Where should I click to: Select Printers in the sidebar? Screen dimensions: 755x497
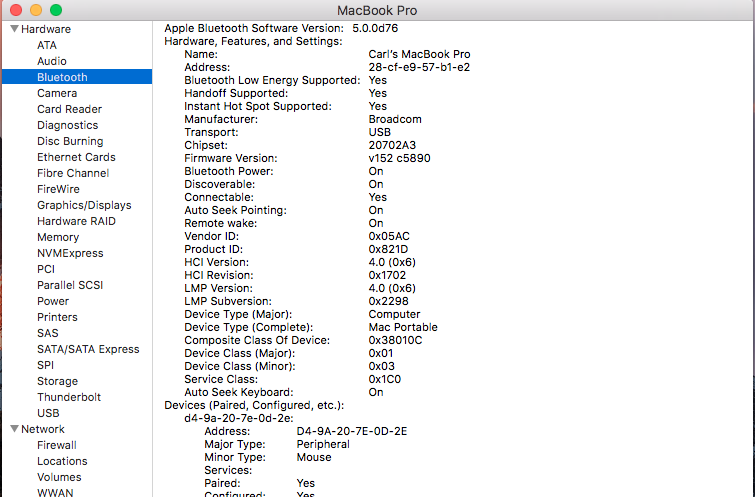click(x=57, y=317)
